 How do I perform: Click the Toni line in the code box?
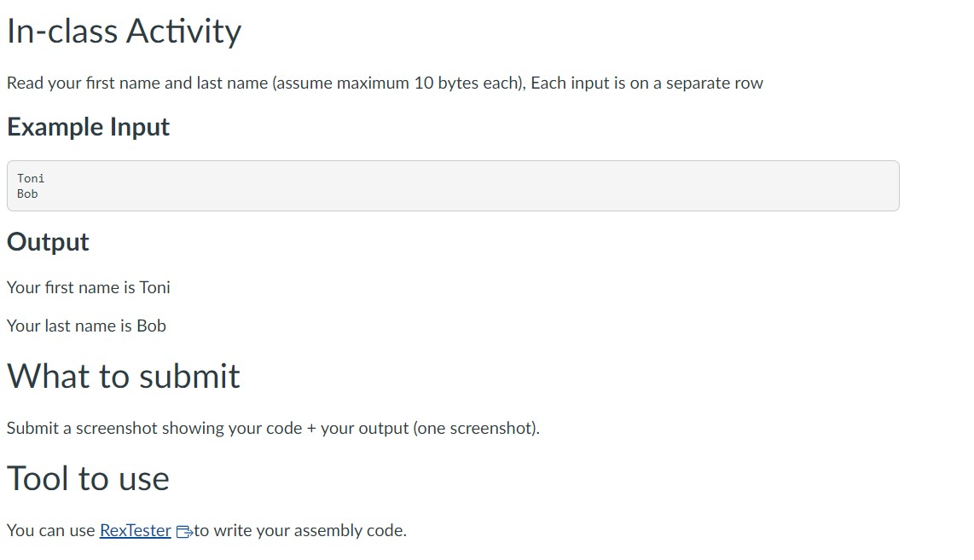pyautogui.click(x=31, y=178)
